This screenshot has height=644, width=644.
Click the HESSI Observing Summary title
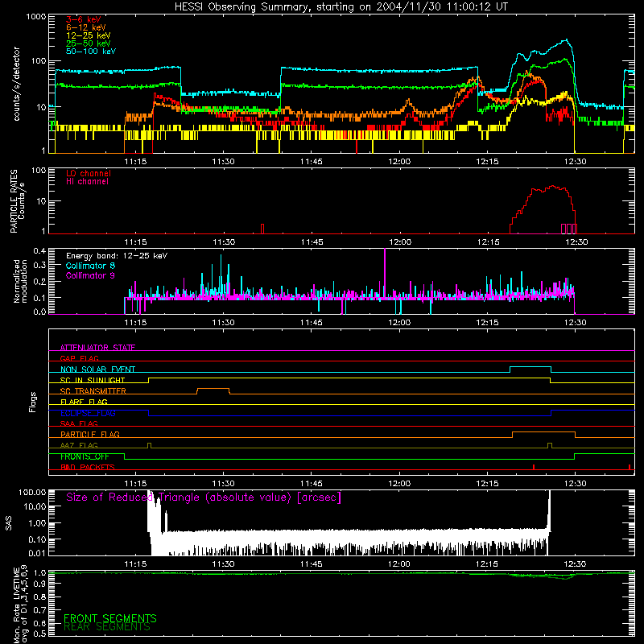341,7
